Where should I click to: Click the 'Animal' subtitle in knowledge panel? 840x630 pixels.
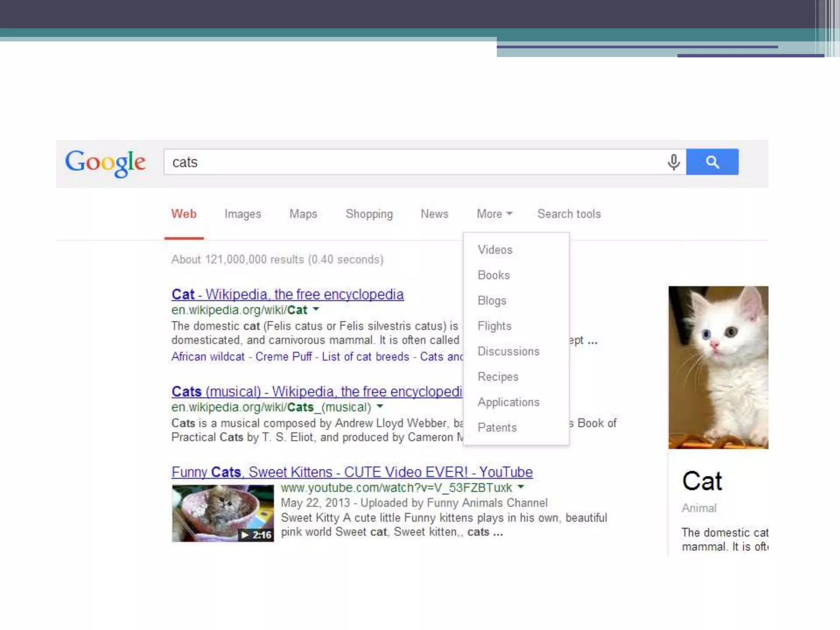coord(699,508)
